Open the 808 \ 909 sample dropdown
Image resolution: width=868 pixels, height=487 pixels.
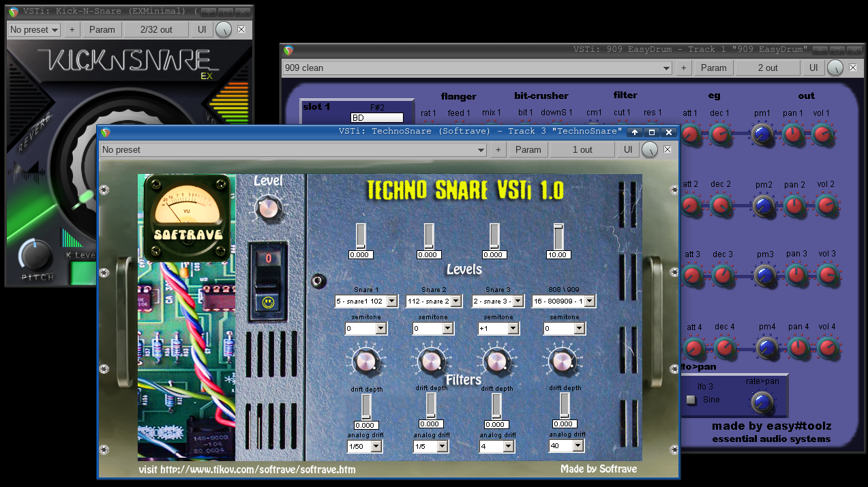point(564,301)
